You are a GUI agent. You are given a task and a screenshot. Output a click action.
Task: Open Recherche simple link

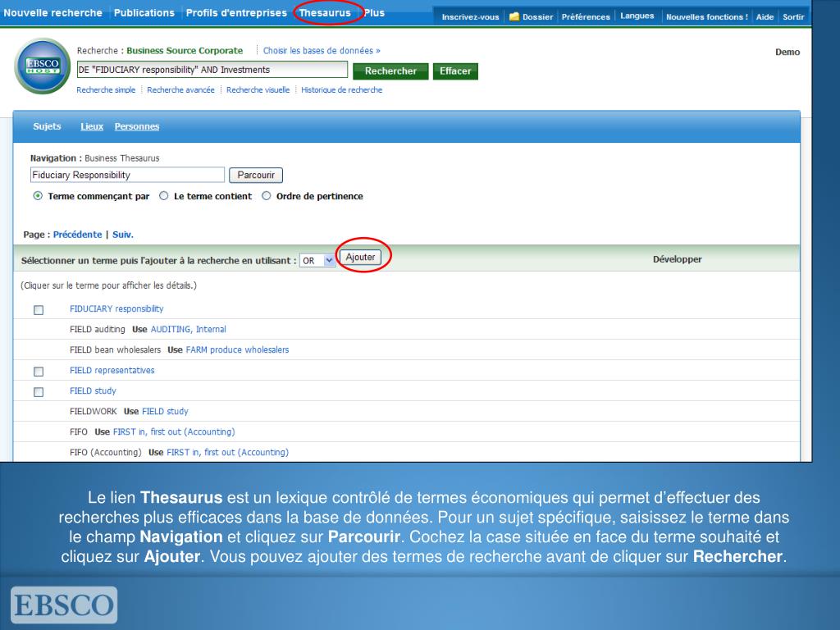tap(106, 90)
